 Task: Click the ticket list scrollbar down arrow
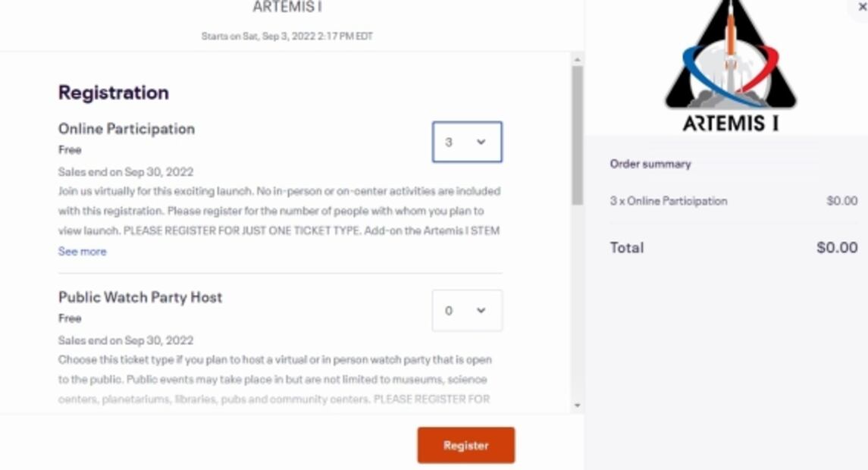[577, 406]
